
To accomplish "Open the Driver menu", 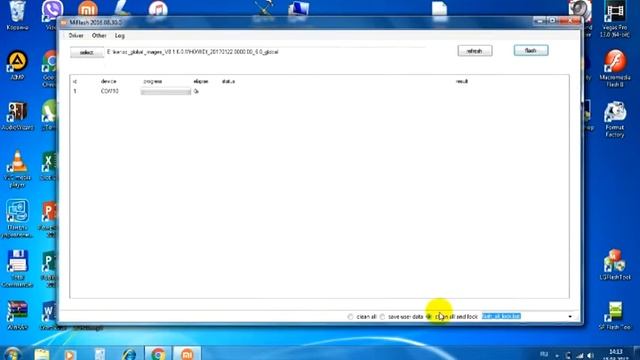I will (76, 36).
